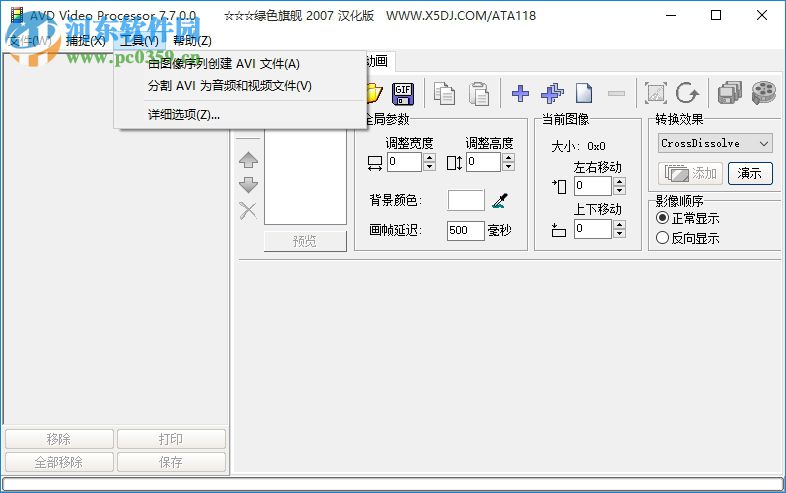This screenshot has height=493, width=786.
Task: Click the open folder toolbar icon
Action: click(x=374, y=94)
